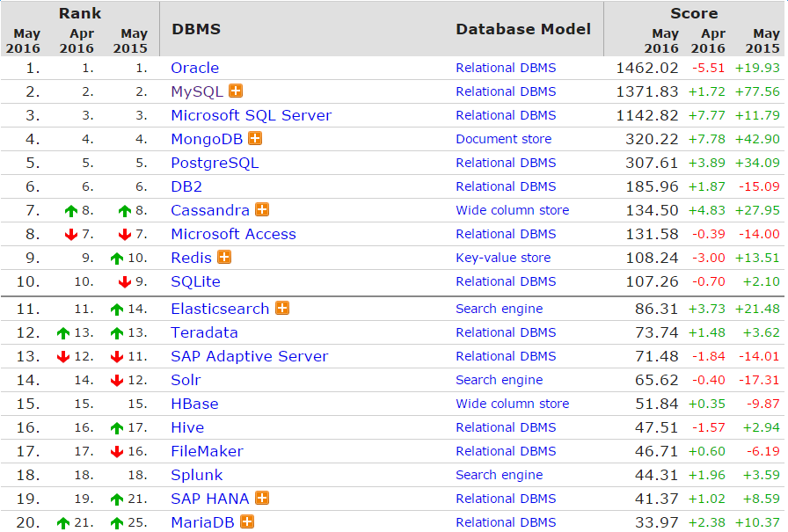
Task: Click green up arrow in the SAP HANA row
Action: click(117, 499)
